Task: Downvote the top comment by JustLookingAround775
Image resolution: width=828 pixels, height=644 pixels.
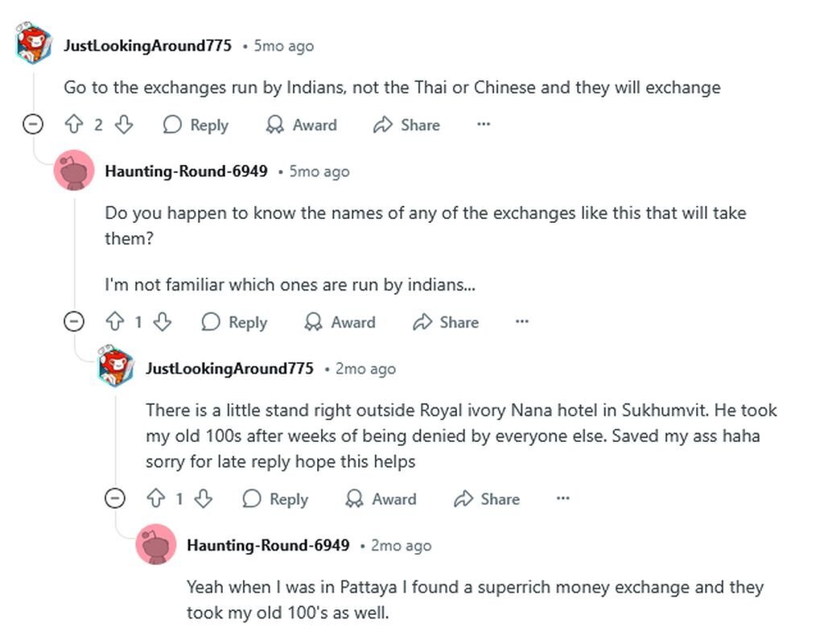Action: point(123,125)
